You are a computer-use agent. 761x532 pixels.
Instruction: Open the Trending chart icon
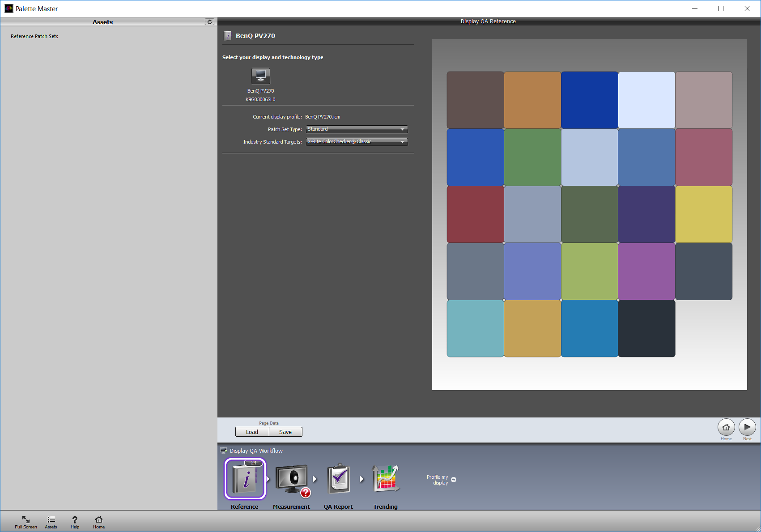385,479
